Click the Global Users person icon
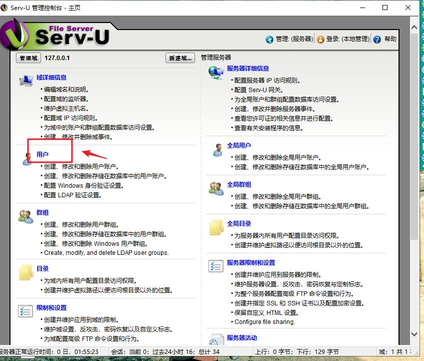424x361 pixels. (218, 150)
